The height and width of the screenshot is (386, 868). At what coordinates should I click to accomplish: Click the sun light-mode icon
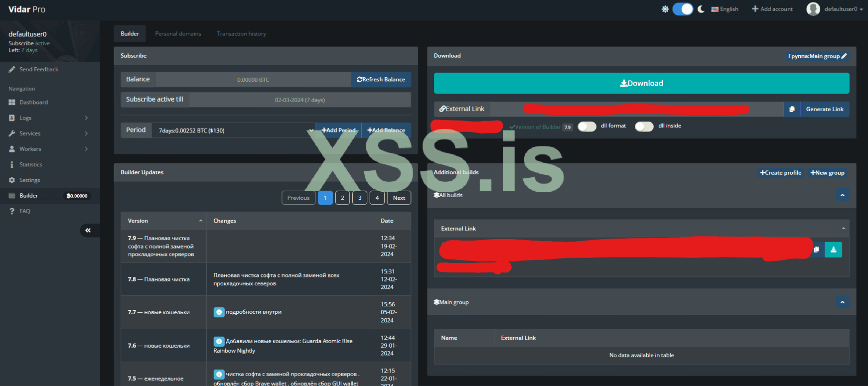click(665, 9)
